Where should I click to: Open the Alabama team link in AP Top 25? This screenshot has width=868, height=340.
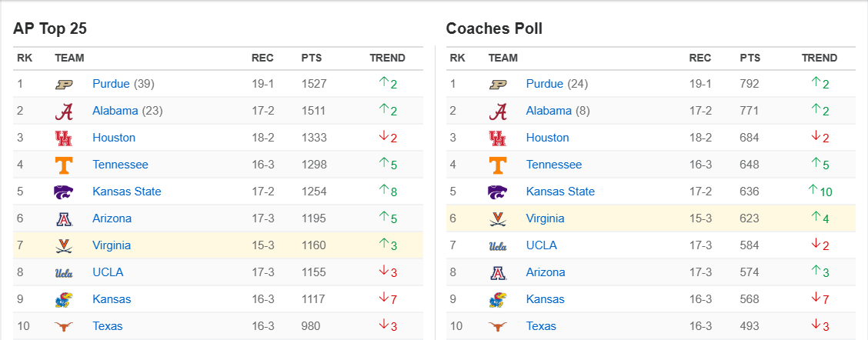115,111
